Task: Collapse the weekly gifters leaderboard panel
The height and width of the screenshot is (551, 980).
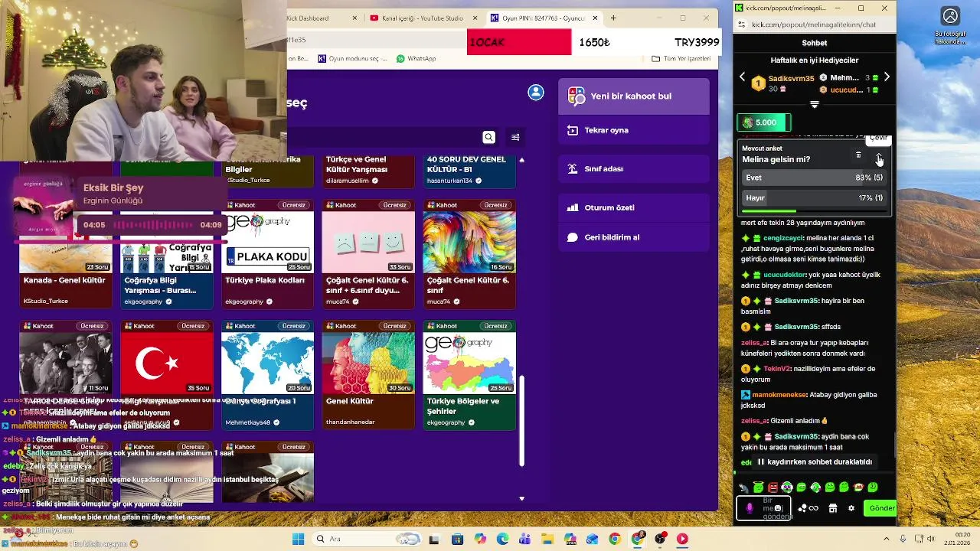Action: tap(815, 104)
